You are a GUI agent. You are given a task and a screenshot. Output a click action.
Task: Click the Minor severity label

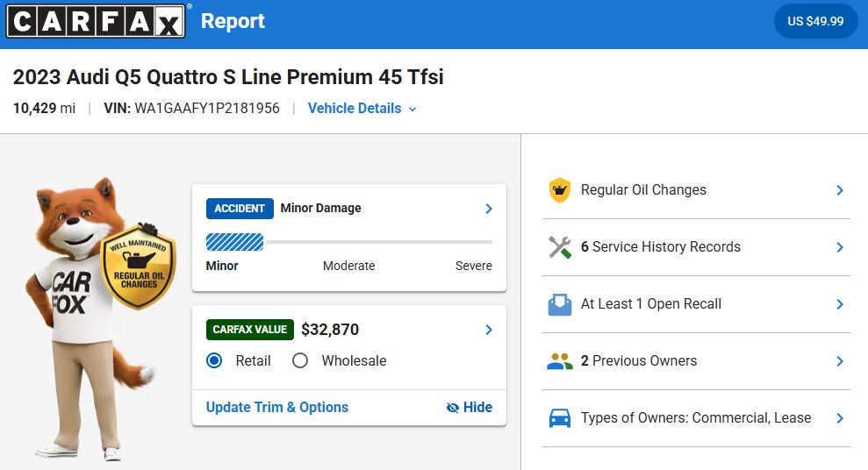[x=222, y=266]
